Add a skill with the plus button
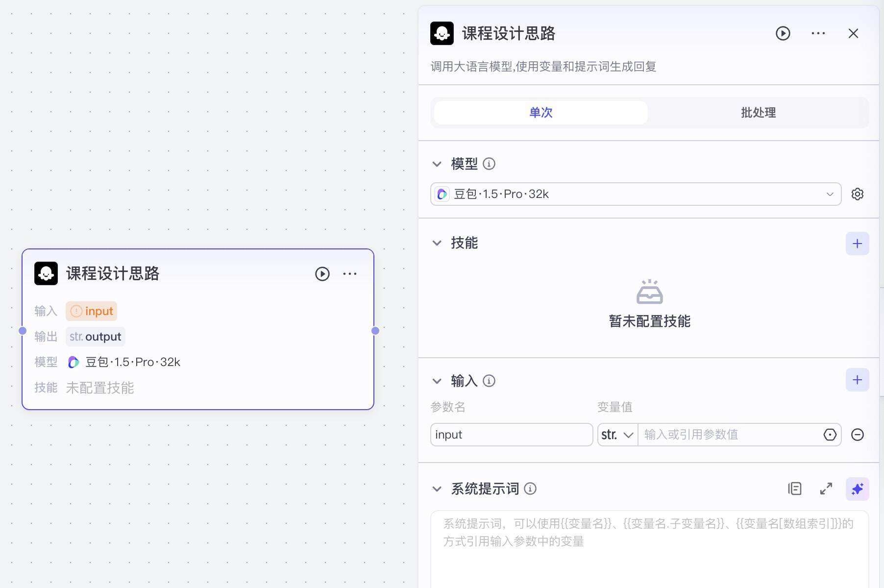The image size is (884, 588). pyautogui.click(x=857, y=243)
